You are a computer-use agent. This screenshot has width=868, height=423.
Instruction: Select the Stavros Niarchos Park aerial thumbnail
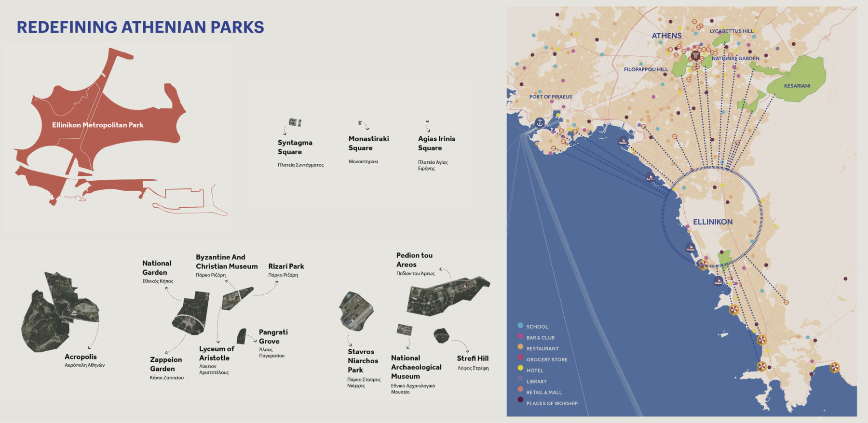click(x=356, y=312)
